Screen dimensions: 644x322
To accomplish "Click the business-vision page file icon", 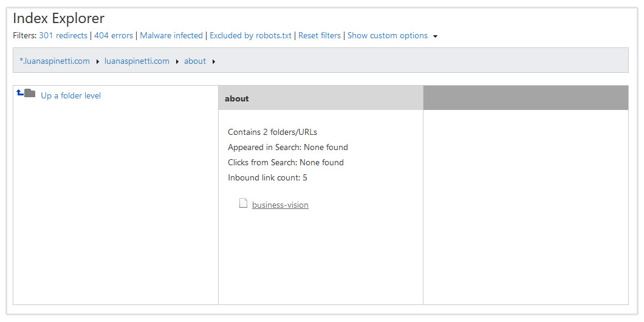I will tap(243, 204).
